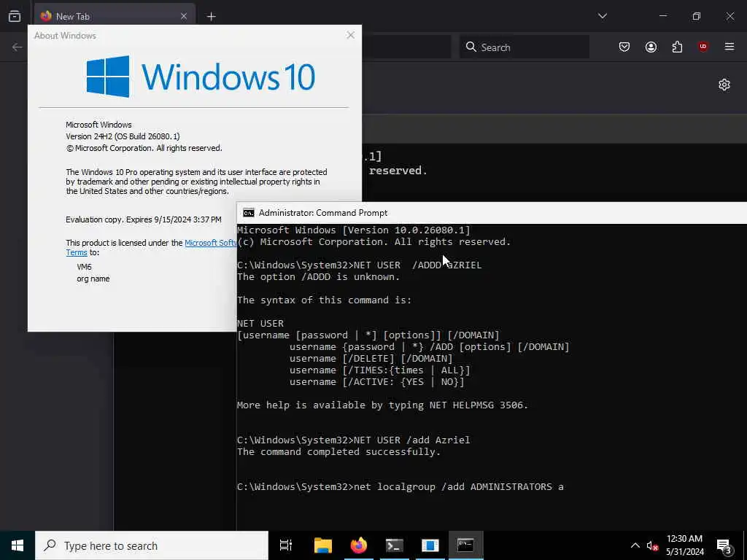This screenshot has width=747, height=560.
Task: Click 'The syntax of this command is:' line
Action: (325, 300)
